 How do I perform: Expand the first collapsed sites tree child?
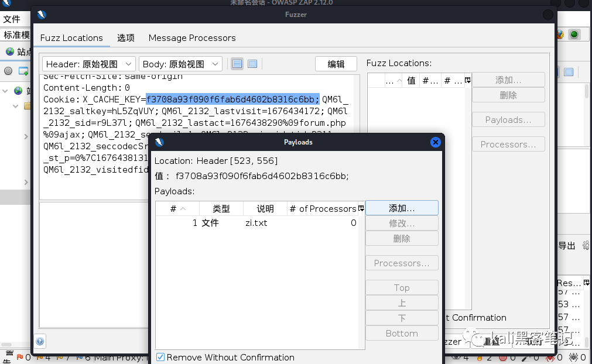26,136
